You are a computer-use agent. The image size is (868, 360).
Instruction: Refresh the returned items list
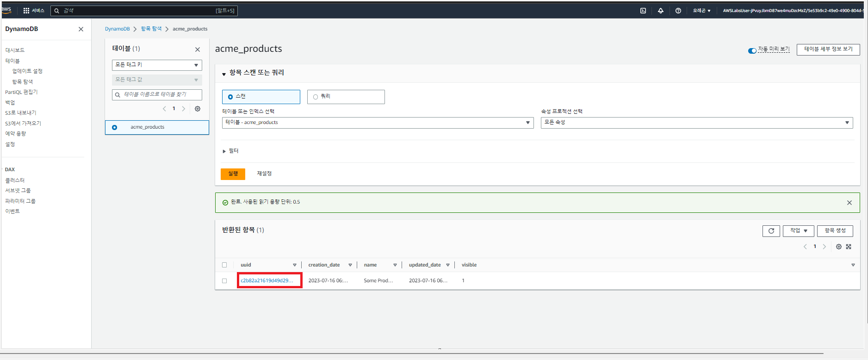pyautogui.click(x=771, y=231)
